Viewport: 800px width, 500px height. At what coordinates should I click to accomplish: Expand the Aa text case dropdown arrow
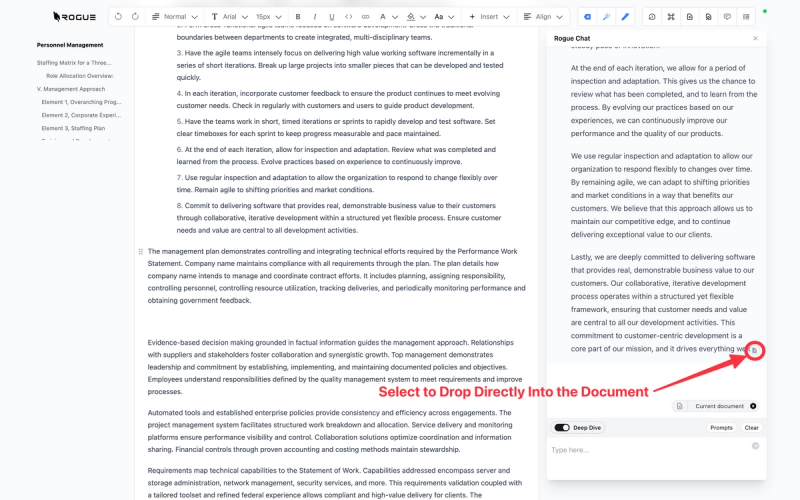pos(451,17)
